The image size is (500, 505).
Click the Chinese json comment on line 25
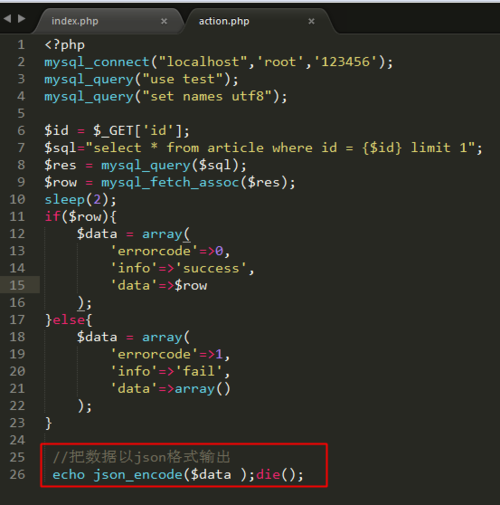pyautogui.click(x=142, y=457)
